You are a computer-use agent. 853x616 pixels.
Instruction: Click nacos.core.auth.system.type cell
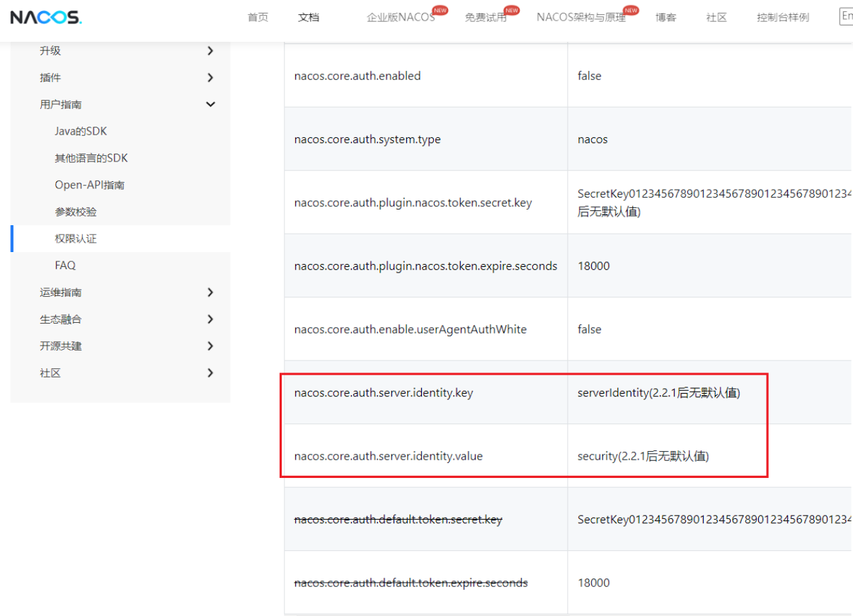426,139
